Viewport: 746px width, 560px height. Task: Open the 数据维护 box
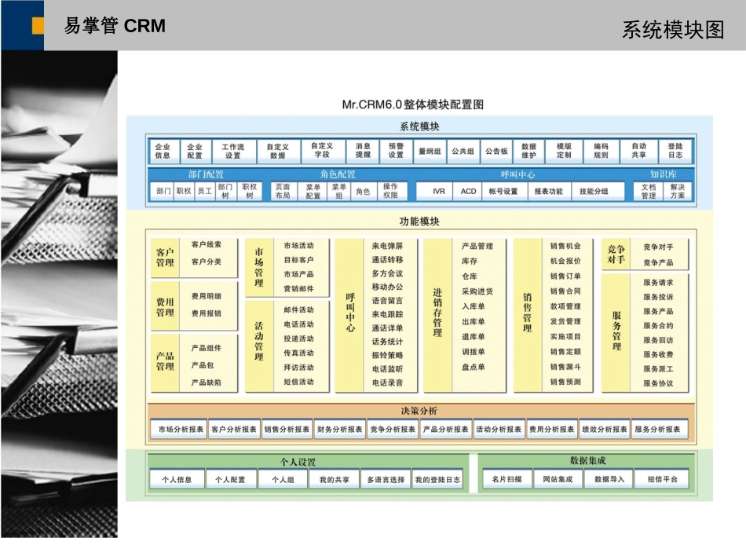point(528,152)
